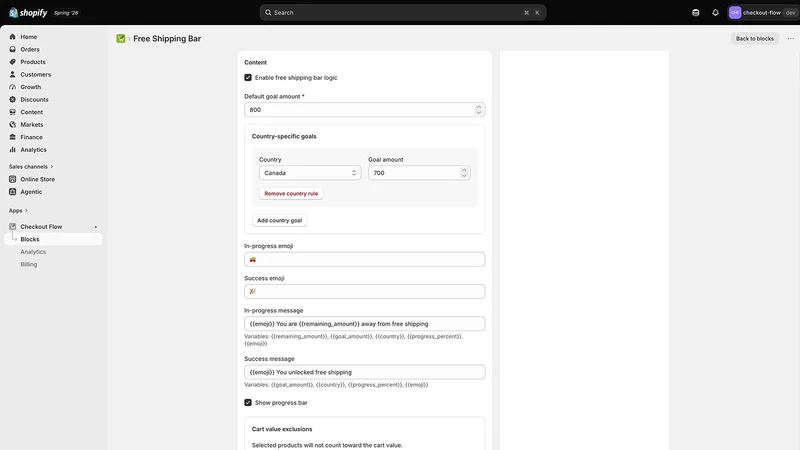Click the green app icon in breadcrumb
The width and height of the screenshot is (800, 450).
(121, 39)
